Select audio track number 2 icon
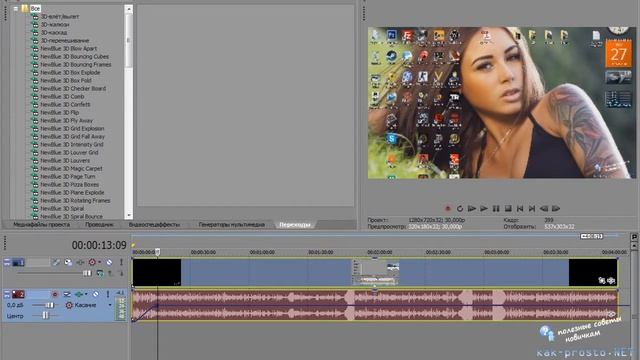The height and width of the screenshot is (360, 640). tap(18, 294)
